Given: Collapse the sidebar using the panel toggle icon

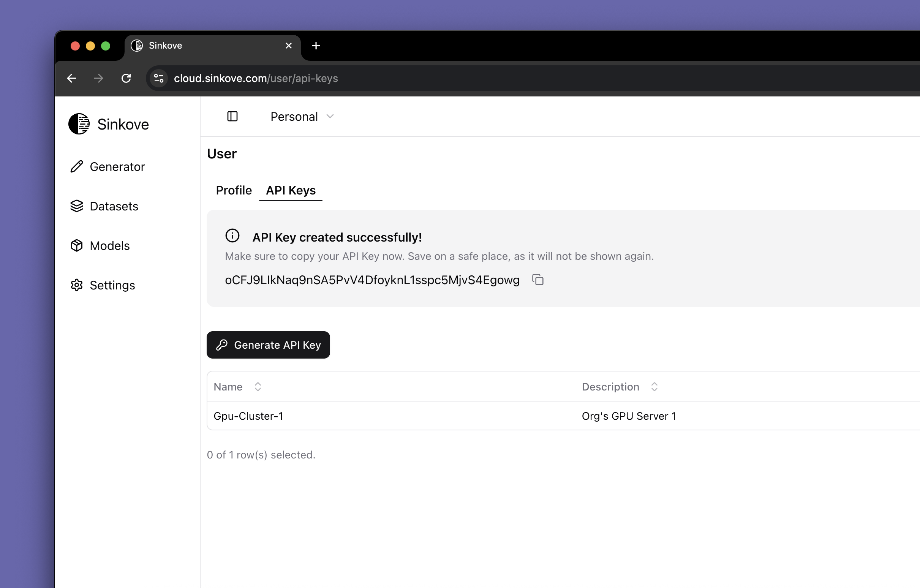Looking at the screenshot, I should [x=232, y=116].
